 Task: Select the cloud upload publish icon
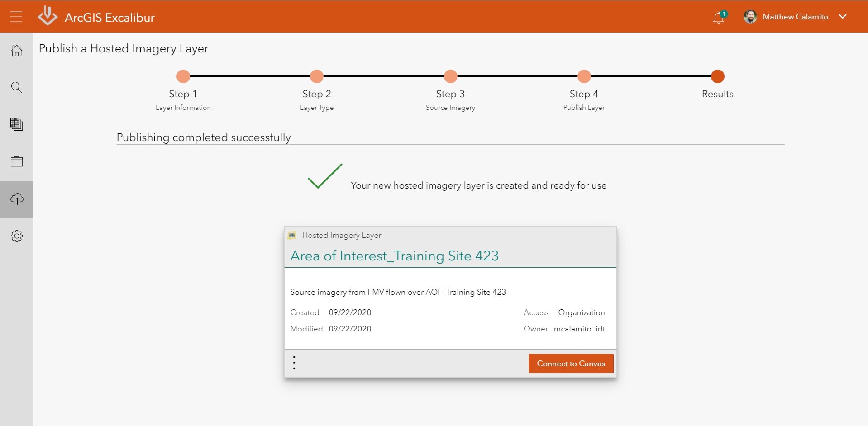coord(17,199)
